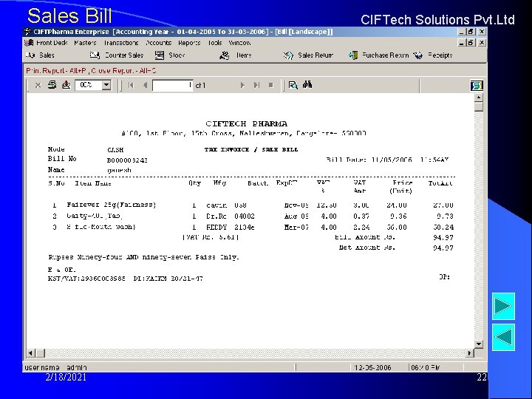The image size is (532, 399).
Task: Click the total 27.00 in the first row
Action: [x=443, y=205]
